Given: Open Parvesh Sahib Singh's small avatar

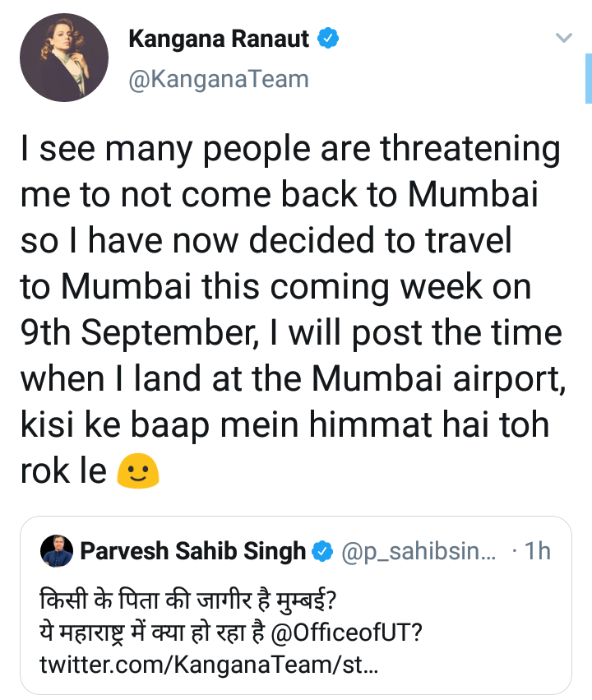Looking at the screenshot, I should pyautogui.click(x=58, y=551).
